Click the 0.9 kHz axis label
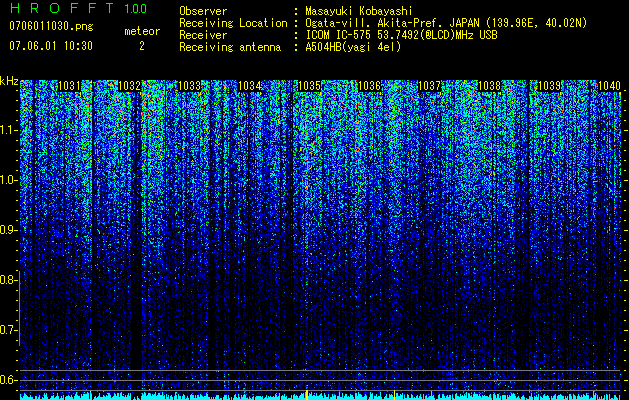Screen dimensions: 629x400 click(7, 230)
